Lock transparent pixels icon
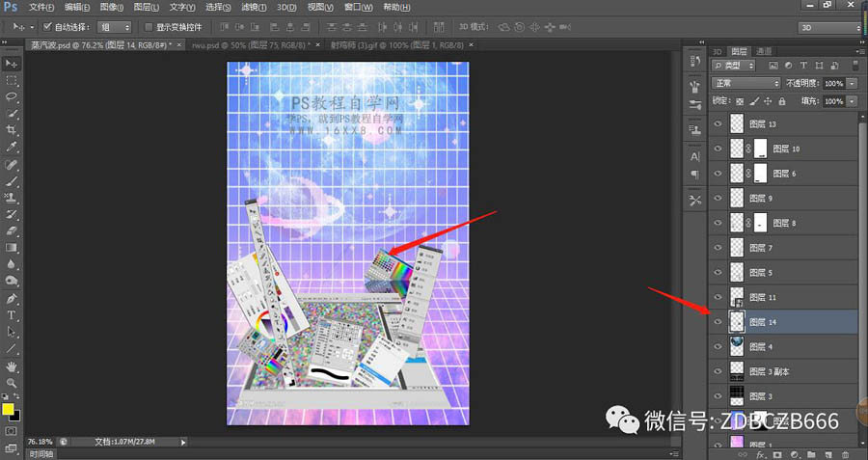Image resolution: width=868 pixels, height=460 pixels. (x=740, y=101)
